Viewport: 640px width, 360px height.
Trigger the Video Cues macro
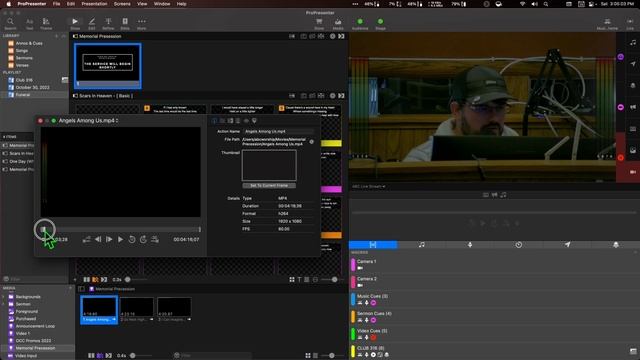[x=494, y=334]
